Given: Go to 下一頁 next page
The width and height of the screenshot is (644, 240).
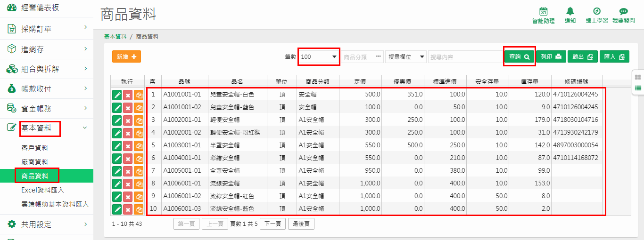Looking at the screenshot, I should [272, 224].
